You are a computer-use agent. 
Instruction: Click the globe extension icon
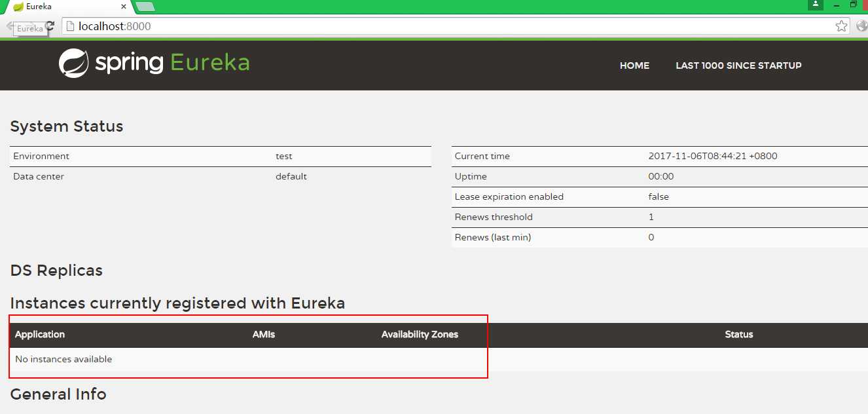[x=861, y=26]
